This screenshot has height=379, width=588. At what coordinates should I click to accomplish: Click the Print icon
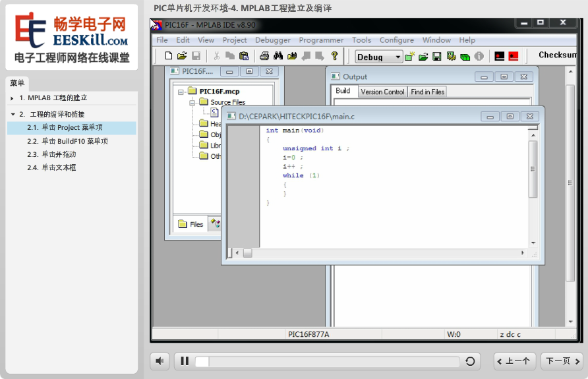point(264,56)
